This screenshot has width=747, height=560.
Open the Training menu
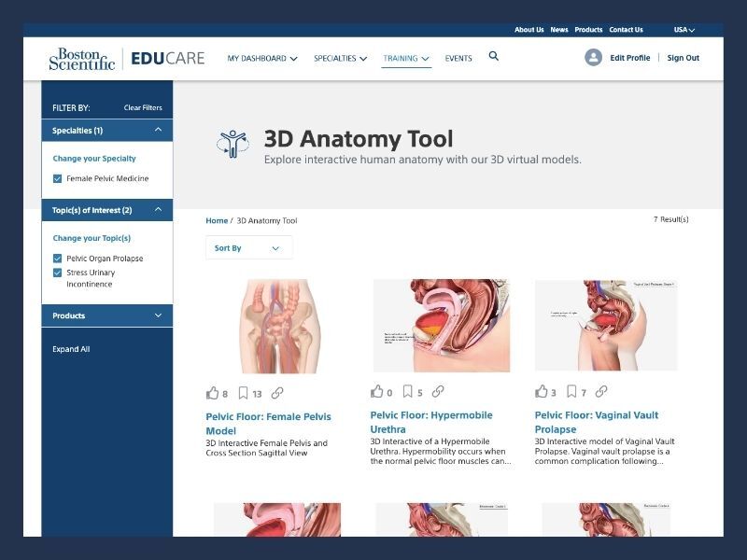pos(406,58)
